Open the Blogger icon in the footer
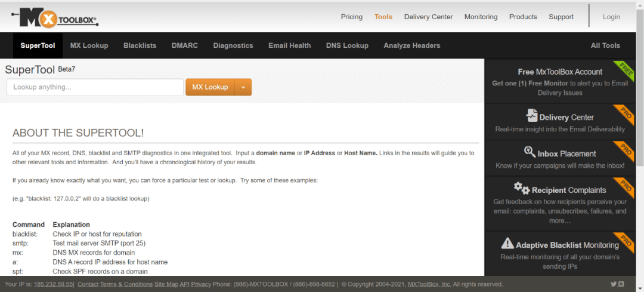644x292 pixels. tap(621, 284)
